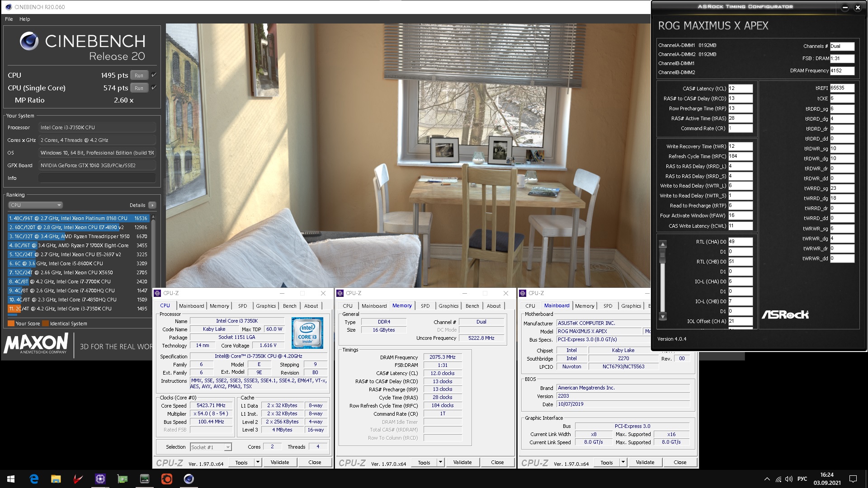Screen dimensions: 868x488
Task: Click Validate in the Mainboard CPU-Z window
Action: [x=645, y=462]
